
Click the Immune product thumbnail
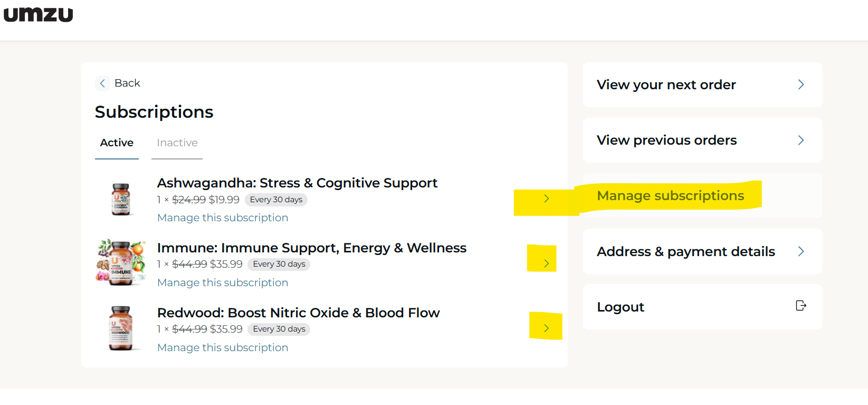point(121,262)
